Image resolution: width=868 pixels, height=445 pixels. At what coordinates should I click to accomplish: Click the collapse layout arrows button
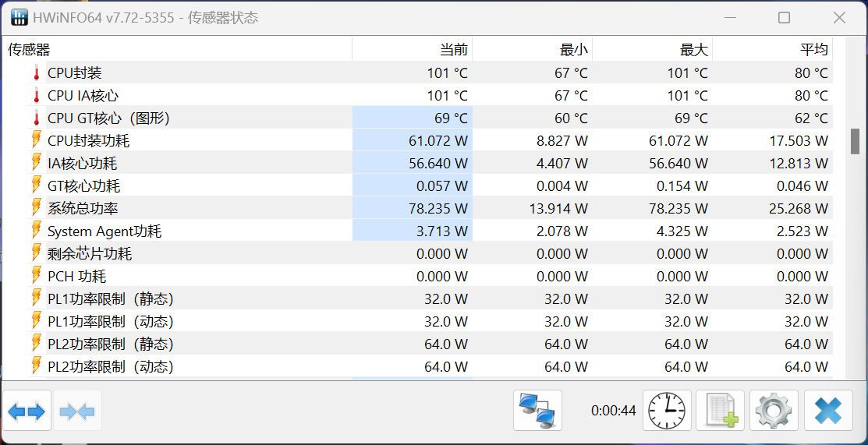tap(77, 411)
